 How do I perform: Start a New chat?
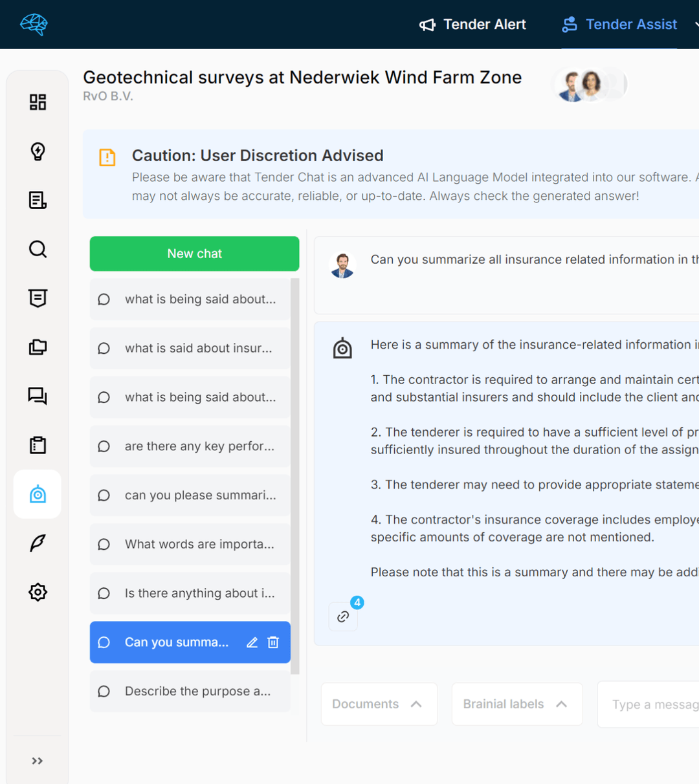pos(194,254)
